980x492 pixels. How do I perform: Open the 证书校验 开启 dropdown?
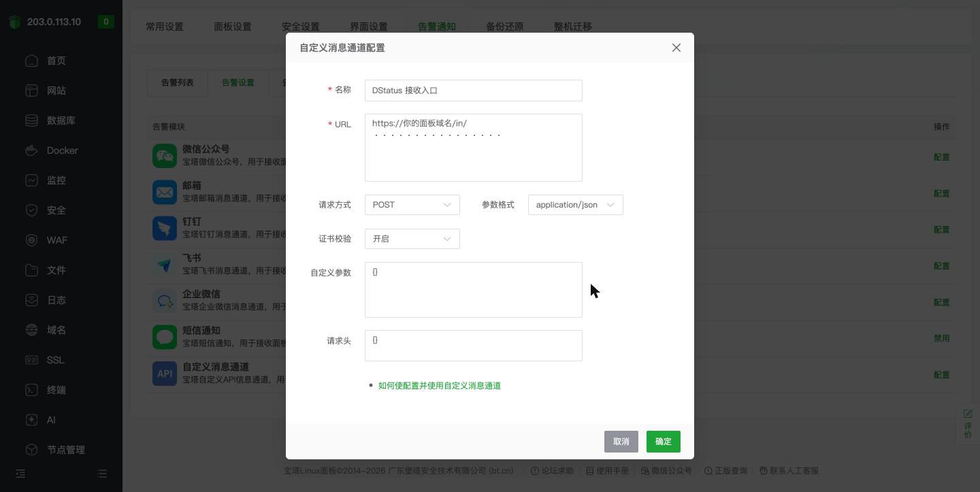pyautogui.click(x=412, y=239)
